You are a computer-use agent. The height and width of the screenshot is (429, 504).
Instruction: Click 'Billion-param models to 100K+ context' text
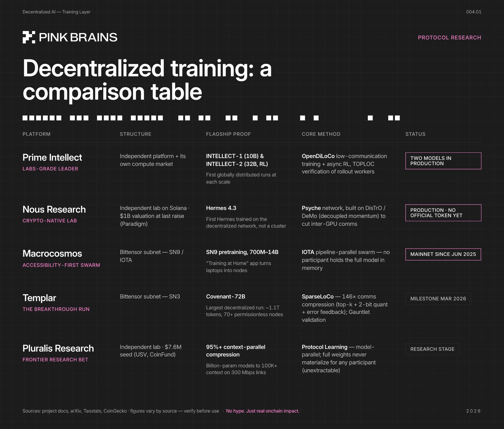(x=241, y=369)
